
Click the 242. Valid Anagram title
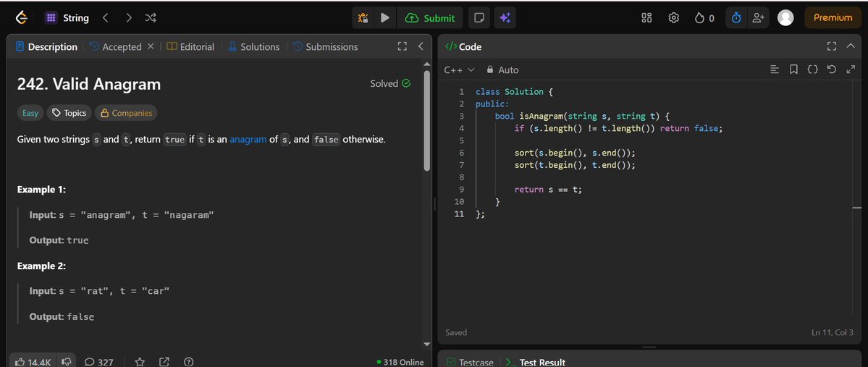click(x=89, y=84)
